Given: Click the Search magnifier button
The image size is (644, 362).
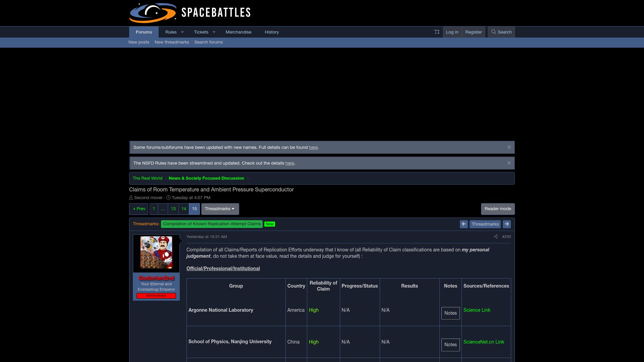Looking at the screenshot, I should click(x=501, y=32).
